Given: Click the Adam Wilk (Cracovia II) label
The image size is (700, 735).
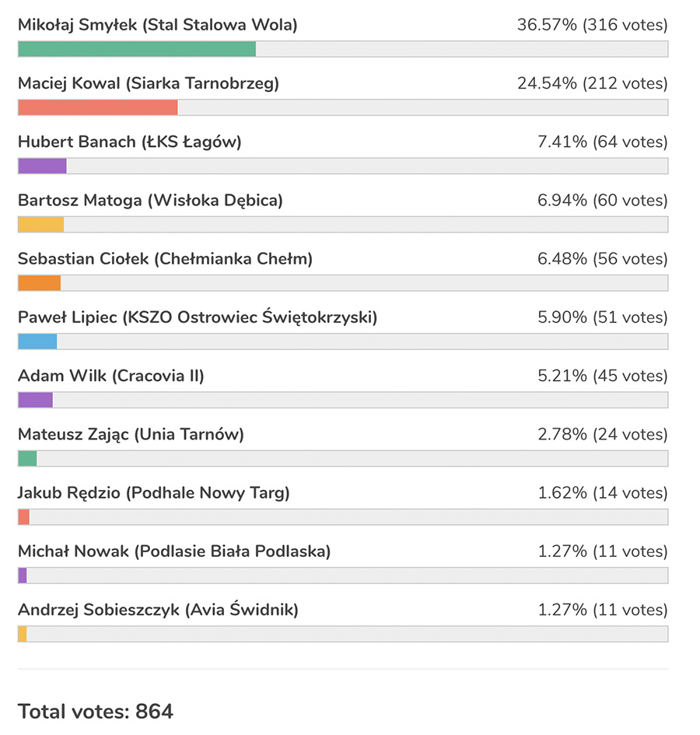Looking at the screenshot, I should [x=110, y=376].
